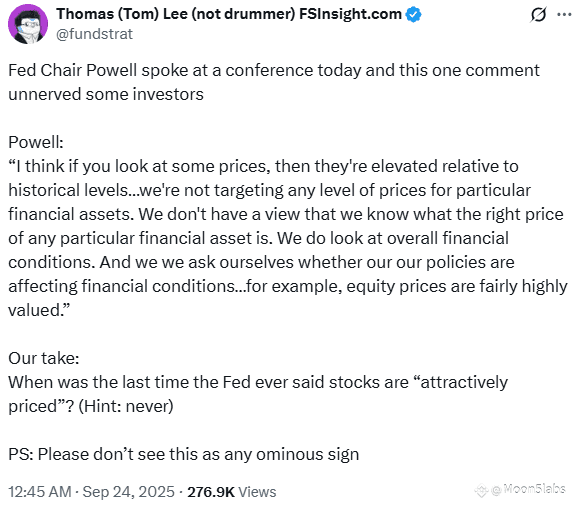The width and height of the screenshot is (573, 507).
Task: Open the three-dot more options menu
Action: coord(564,14)
